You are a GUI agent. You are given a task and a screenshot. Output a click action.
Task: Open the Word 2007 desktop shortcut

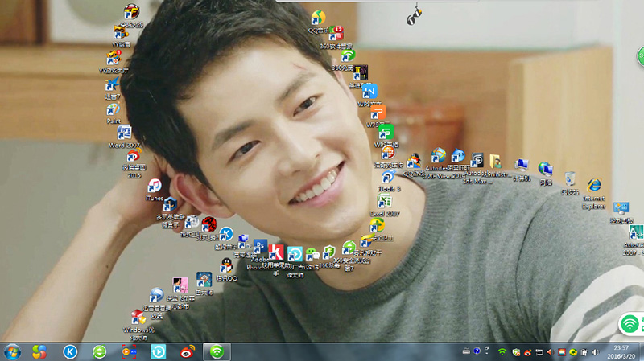124,133
